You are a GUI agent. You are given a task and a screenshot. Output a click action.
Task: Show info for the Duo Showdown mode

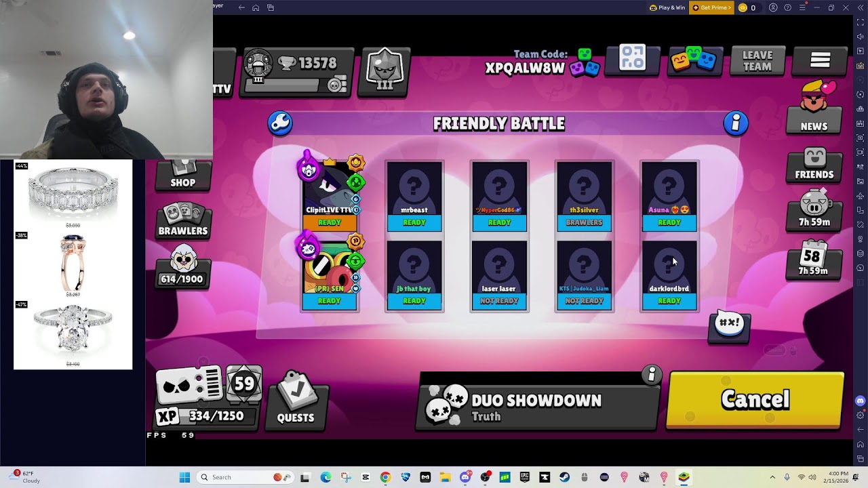point(652,374)
